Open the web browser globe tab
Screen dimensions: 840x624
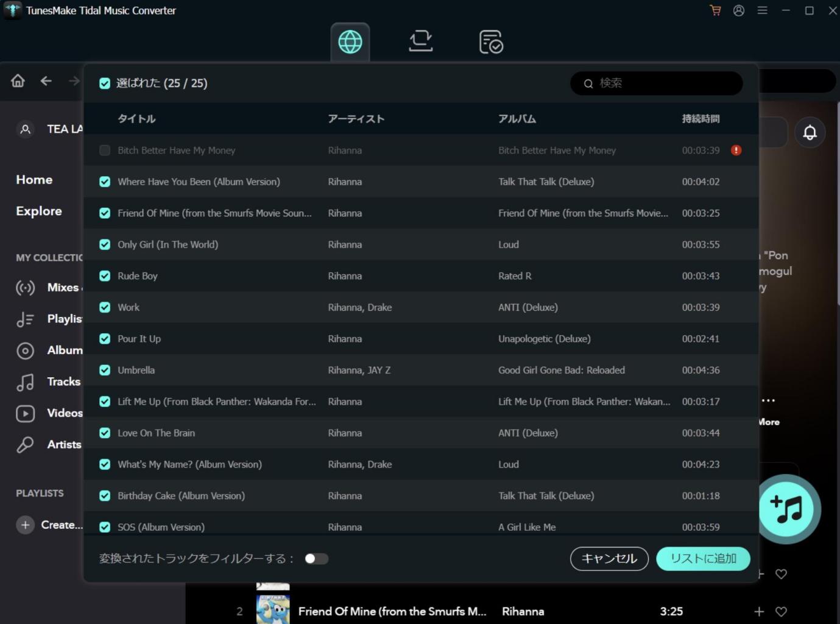click(x=350, y=41)
